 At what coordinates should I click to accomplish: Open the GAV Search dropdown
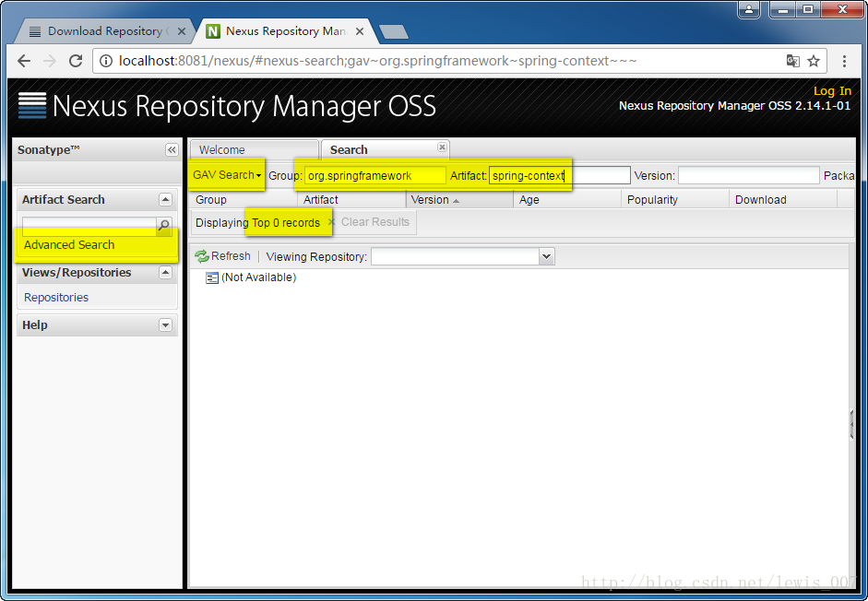click(x=227, y=175)
